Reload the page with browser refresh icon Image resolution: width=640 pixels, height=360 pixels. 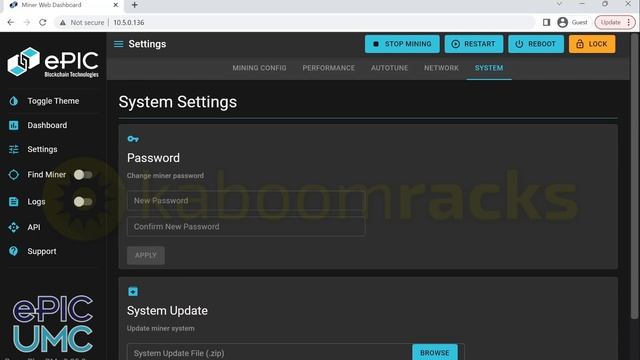click(43, 22)
